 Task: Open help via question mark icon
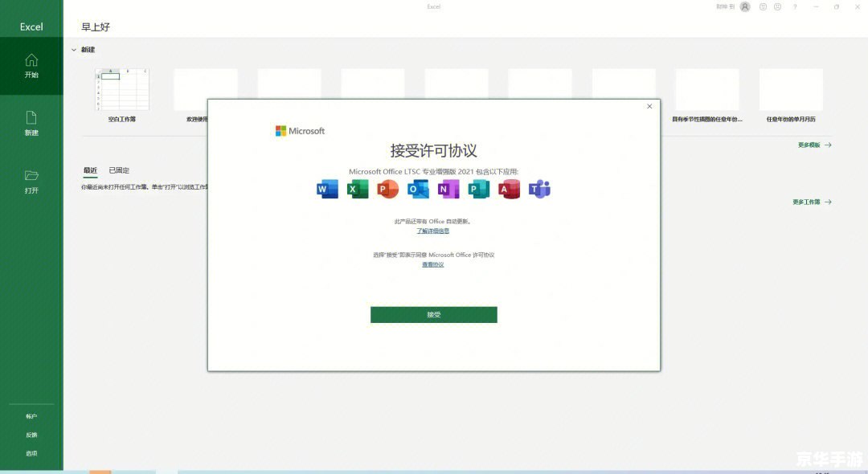point(795,6)
